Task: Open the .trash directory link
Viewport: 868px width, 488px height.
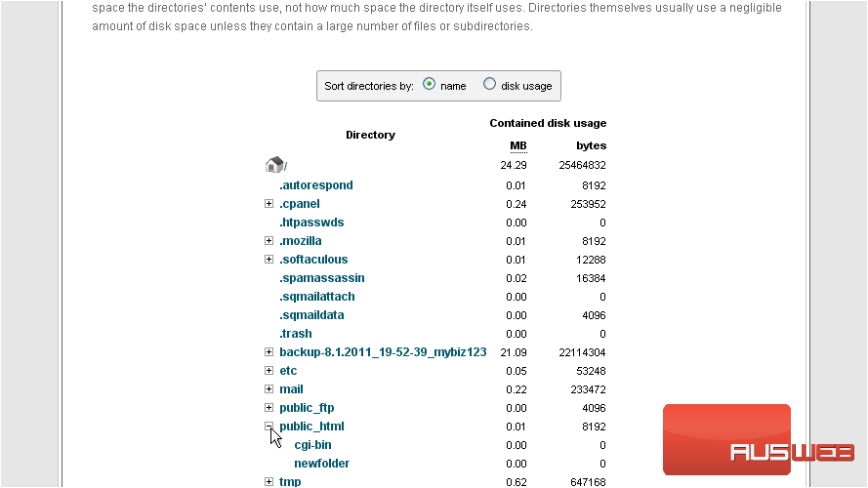Action: tap(296, 334)
